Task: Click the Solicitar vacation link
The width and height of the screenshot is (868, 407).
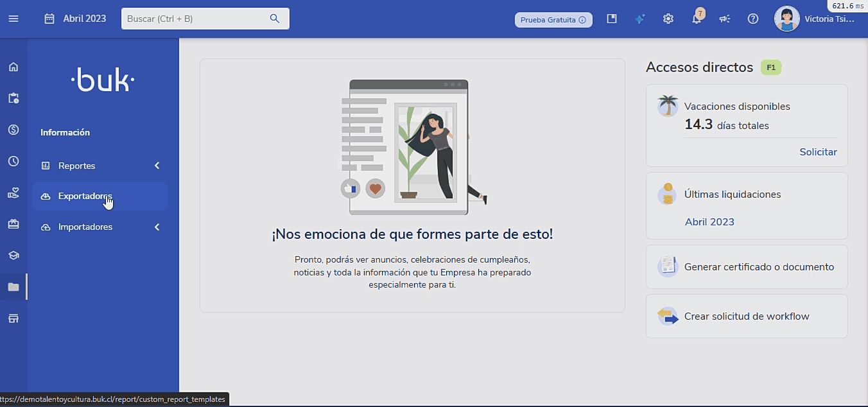Action: coord(818,152)
